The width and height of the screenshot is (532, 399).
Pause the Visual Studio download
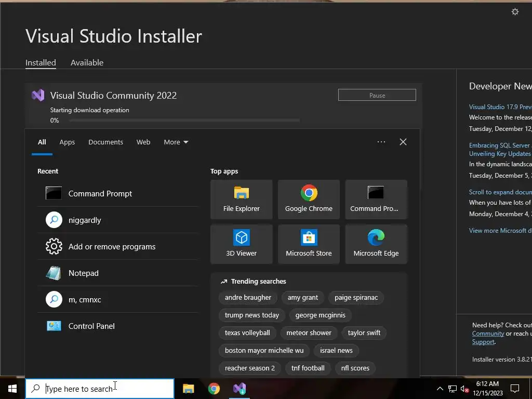pyautogui.click(x=377, y=95)
